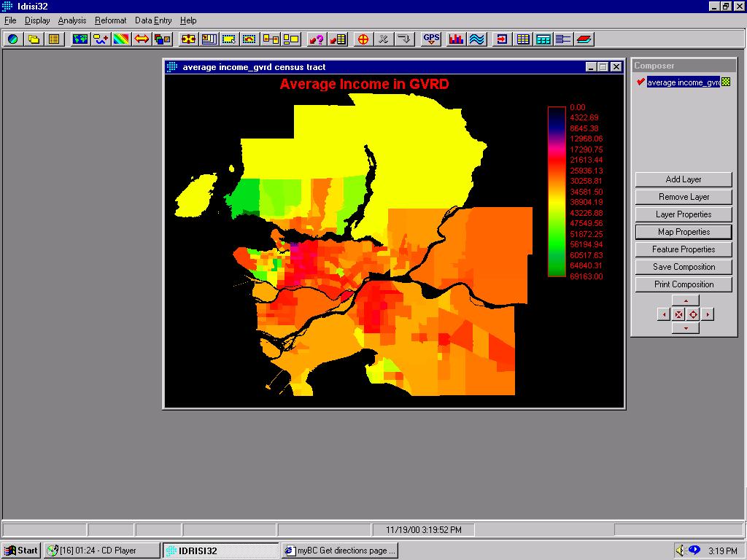Click the color legend bar on the map

[x=557, y=192]
